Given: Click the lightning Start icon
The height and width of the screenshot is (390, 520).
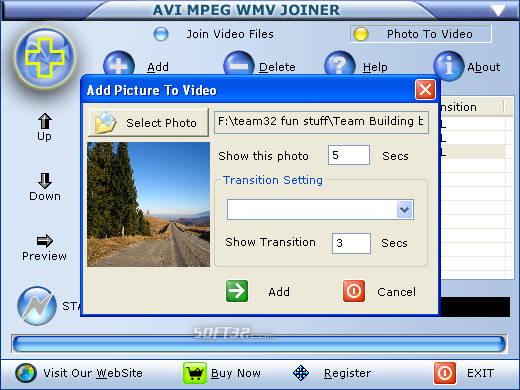Looking at the screenshot, I should (x=37, y=306).
